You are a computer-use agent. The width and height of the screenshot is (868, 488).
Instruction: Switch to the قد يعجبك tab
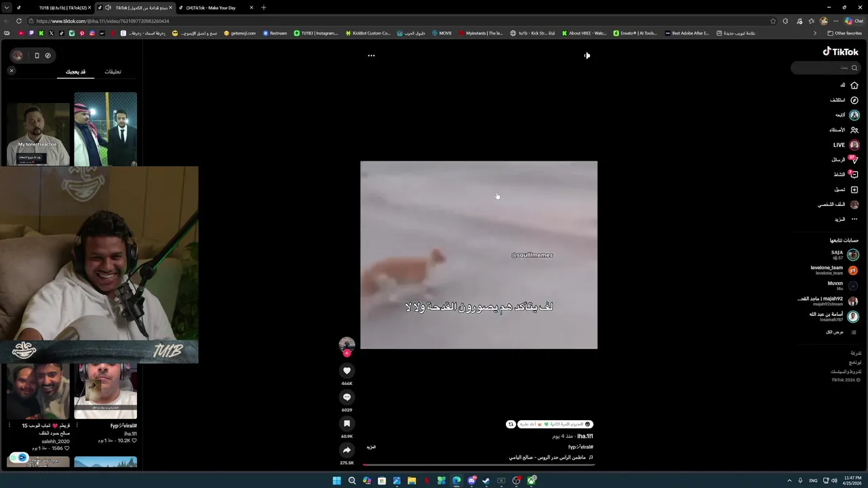[x=75, y=72]
